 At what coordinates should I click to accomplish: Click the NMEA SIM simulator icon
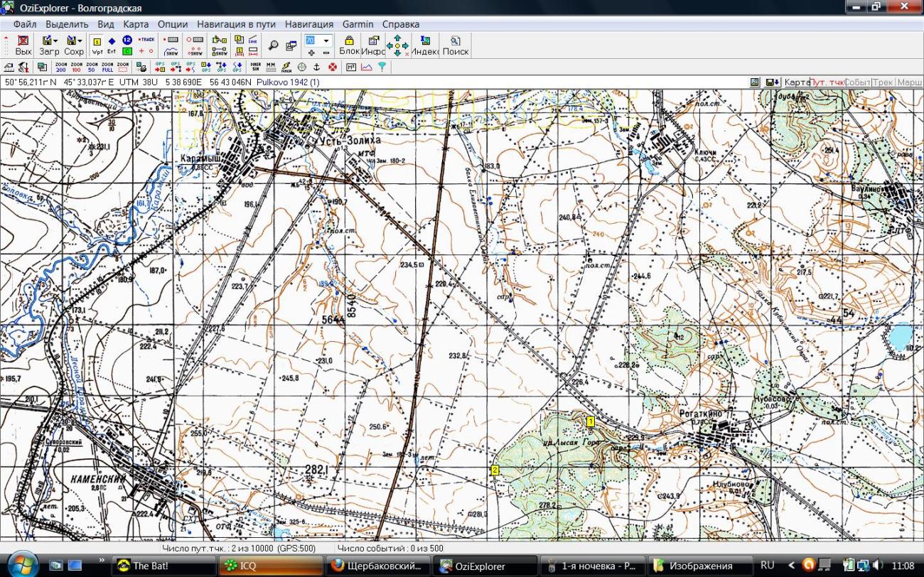256,67
